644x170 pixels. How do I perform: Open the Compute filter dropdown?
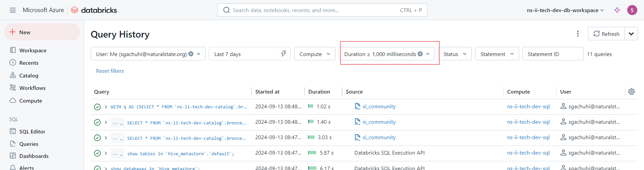coord(315,54)
